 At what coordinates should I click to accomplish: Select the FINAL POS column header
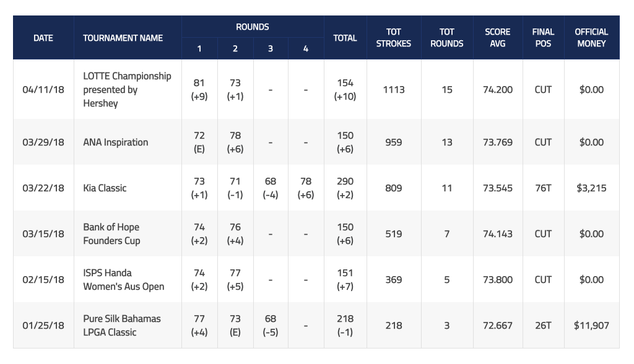tap(543, 38)
